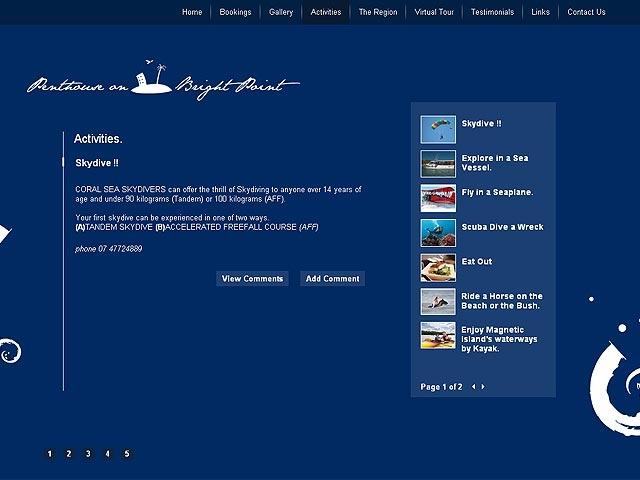Click the horse riding thumbnail image
This screenshot has width=640, height=480.
click(438, 301)
